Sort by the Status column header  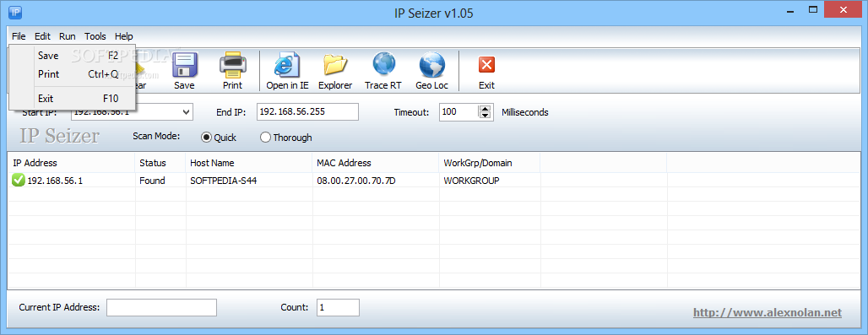(x=160, y=163)
